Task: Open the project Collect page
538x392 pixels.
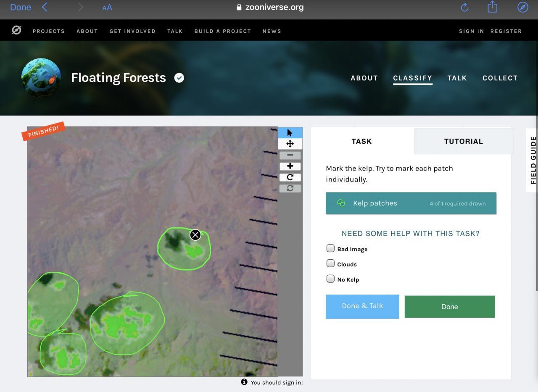Action: pos(500,78)
